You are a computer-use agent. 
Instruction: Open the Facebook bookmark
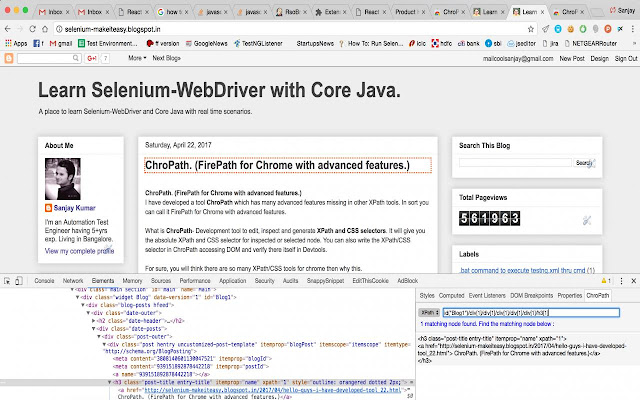click(38, 43)
